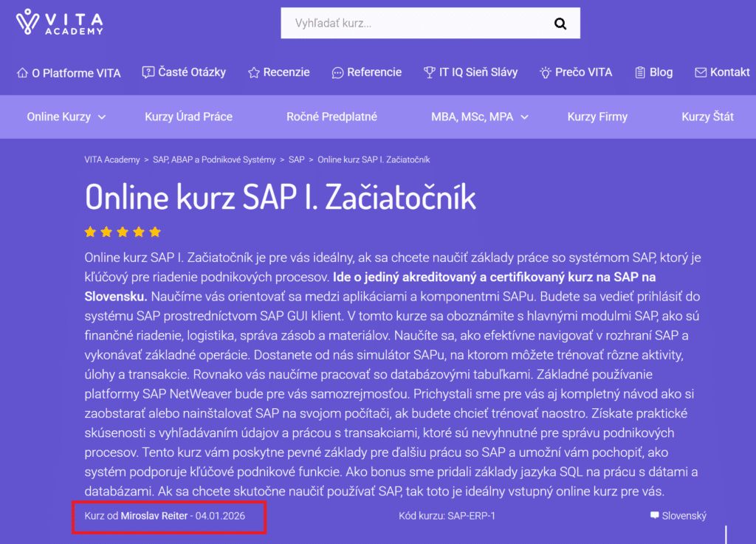Open the Časté Otázky page
This screenshot has height=544, width=756.
coord(192,72)
